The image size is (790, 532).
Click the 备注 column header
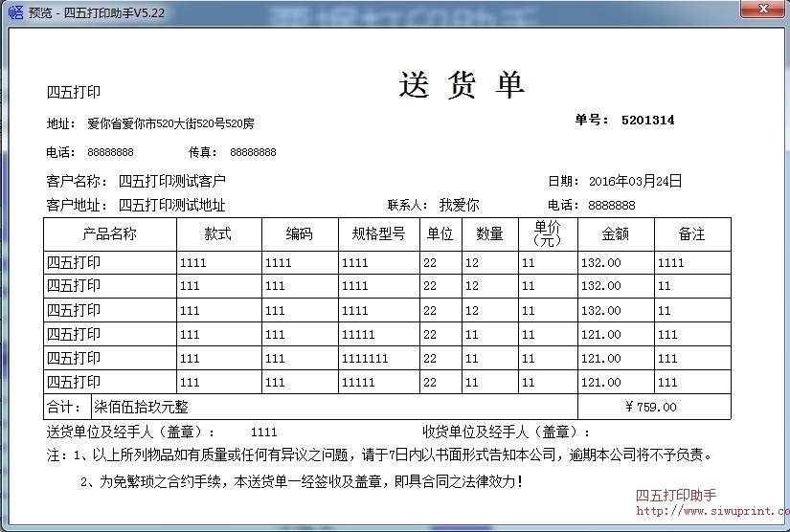point(691,234)
